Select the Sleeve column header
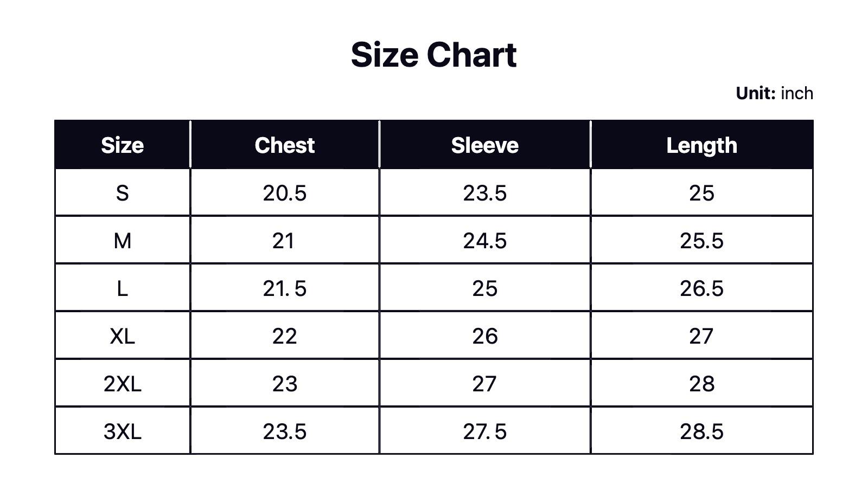 (484, 145)
